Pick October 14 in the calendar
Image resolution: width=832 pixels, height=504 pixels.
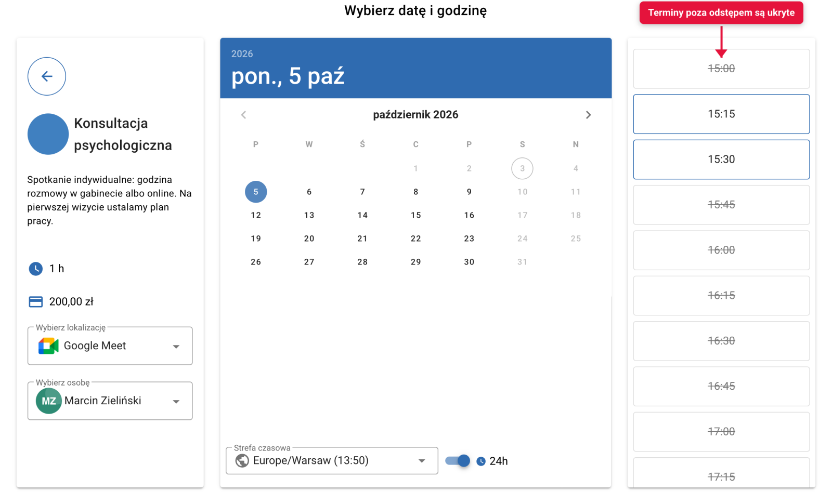(362, 215)
